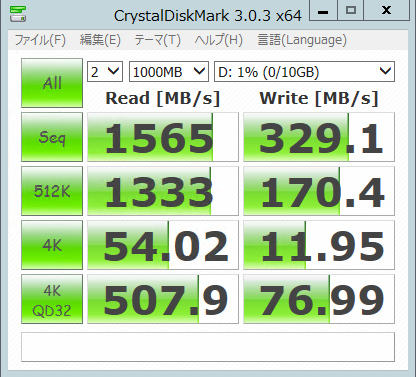Screen dimensions: 416x377
Task: Click the 512K write result 170.4
Action: (319, 191)
